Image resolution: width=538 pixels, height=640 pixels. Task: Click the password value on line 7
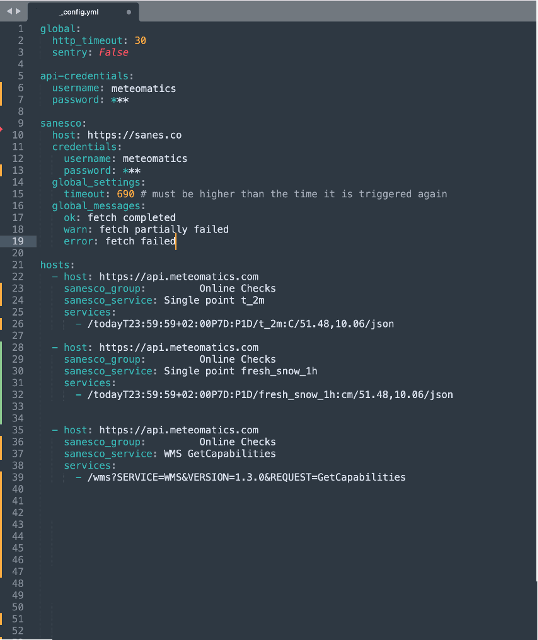pyautogui.click(x=120, y=100)
